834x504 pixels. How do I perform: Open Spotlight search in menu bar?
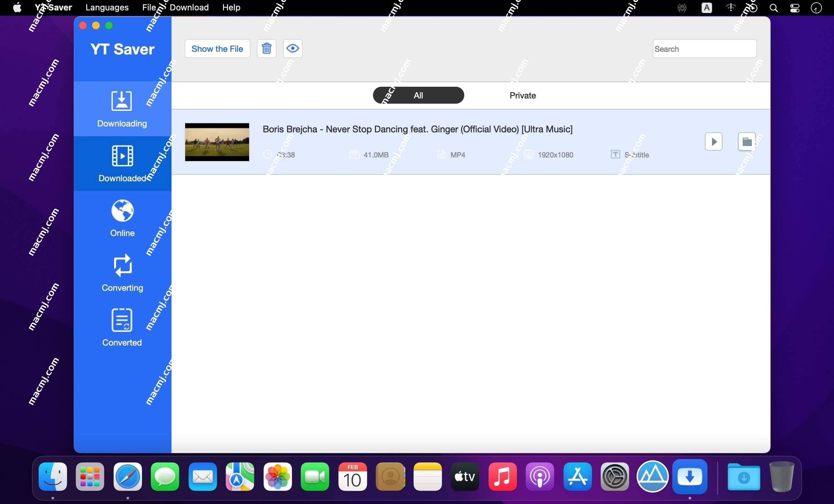point(773,8)
